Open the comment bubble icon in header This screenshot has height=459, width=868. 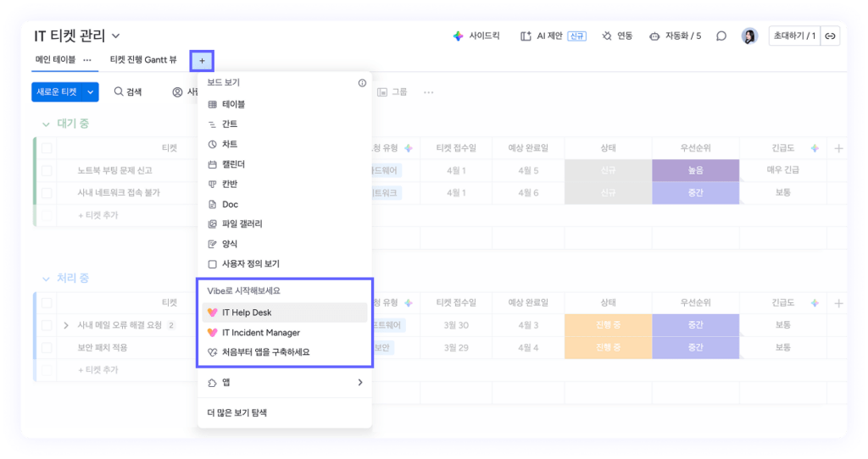click(721, 36)
